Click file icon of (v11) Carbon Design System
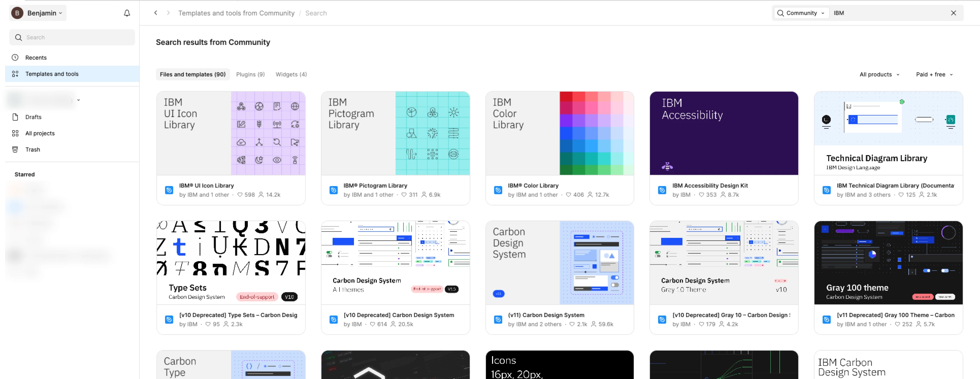The height and width of the screenshot is (379, 980). (498, 319)
